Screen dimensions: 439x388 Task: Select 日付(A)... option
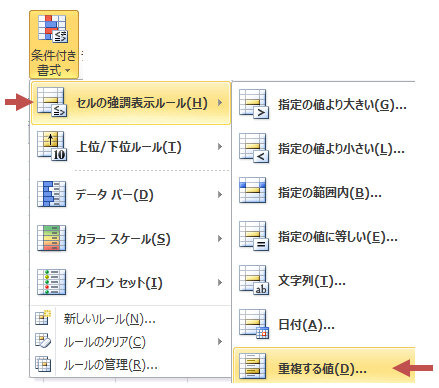click(325, 325)
